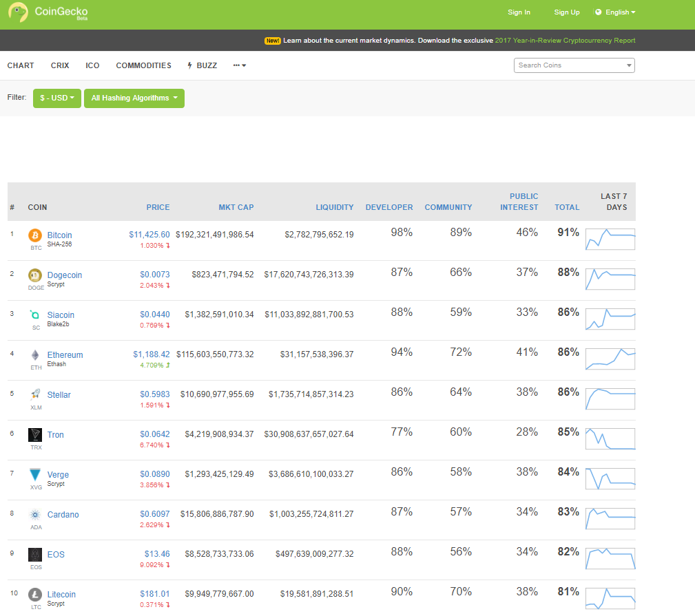Open Bitcoin's last 7 days sparkline
The height and width of the screenshot is (616, 695).
pyautogui.click(x=610, y=239)
